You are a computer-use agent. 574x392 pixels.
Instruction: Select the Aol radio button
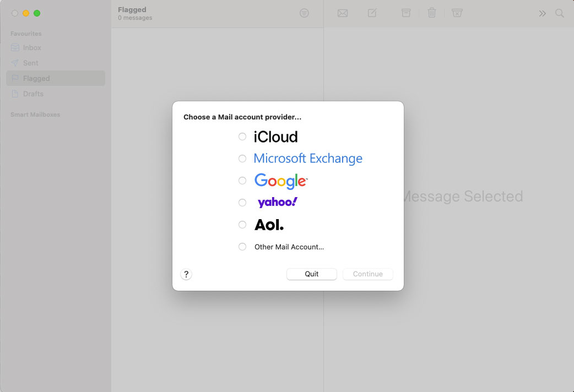coord(242,225)
